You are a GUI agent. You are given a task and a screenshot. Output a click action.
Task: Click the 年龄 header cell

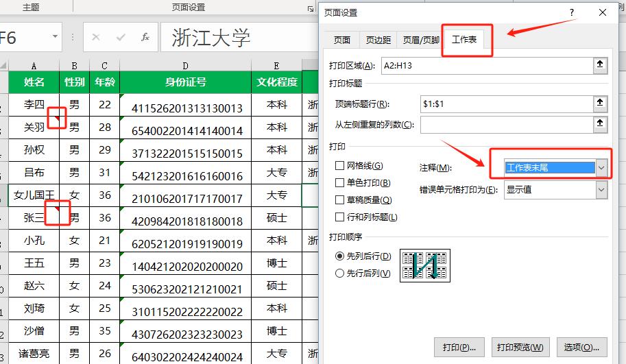point(105,82)
